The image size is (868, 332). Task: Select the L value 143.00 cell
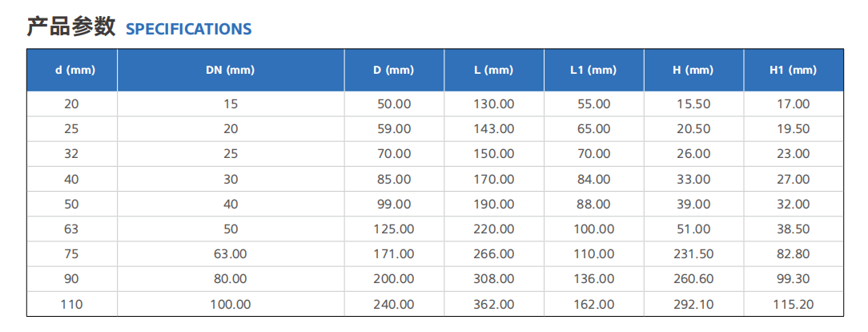click(494, 128)
